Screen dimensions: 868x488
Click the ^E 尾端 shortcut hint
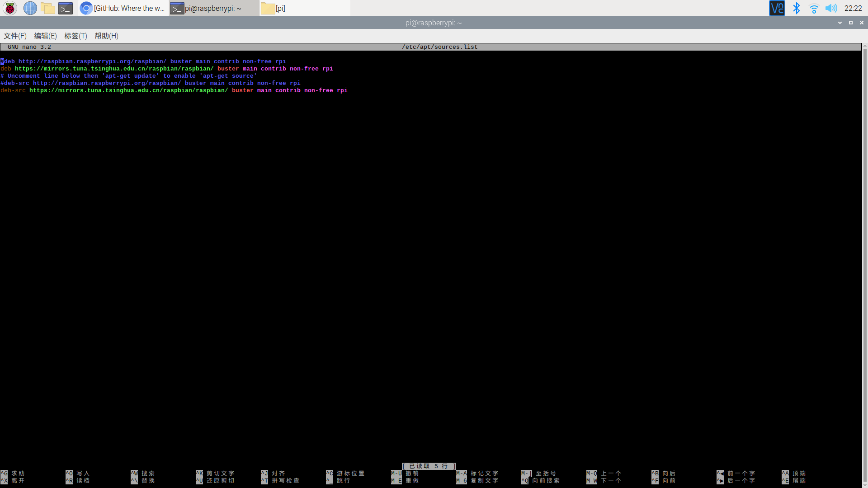pos(794,481)
